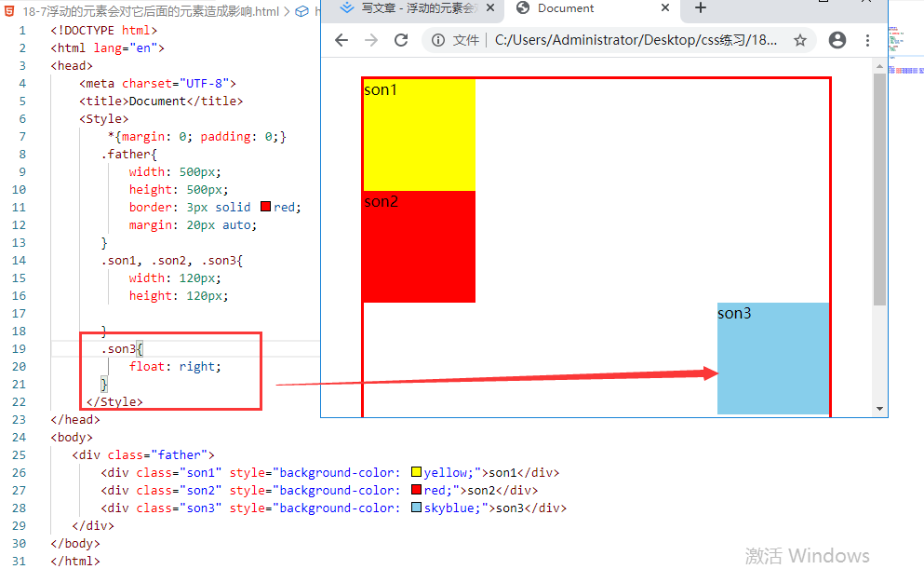View site information icon in address bar
This screenshot has height=569, width=924.
(438, 40)
